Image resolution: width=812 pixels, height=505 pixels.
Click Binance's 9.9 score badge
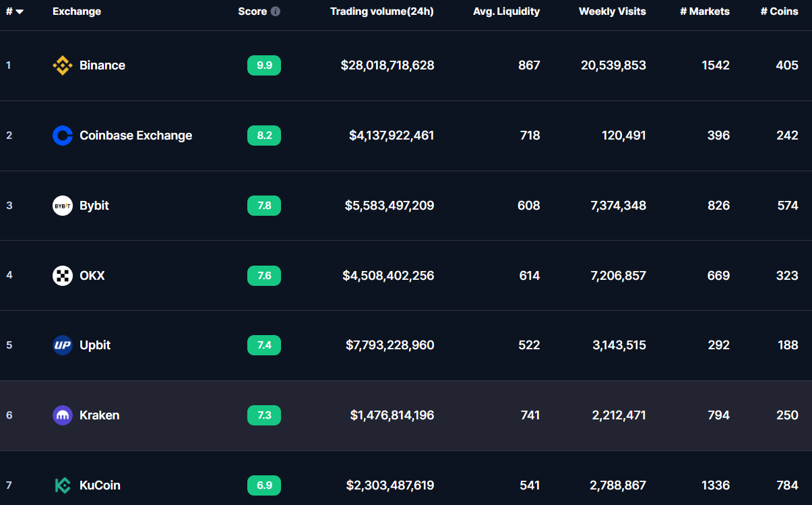coord(264,65)
